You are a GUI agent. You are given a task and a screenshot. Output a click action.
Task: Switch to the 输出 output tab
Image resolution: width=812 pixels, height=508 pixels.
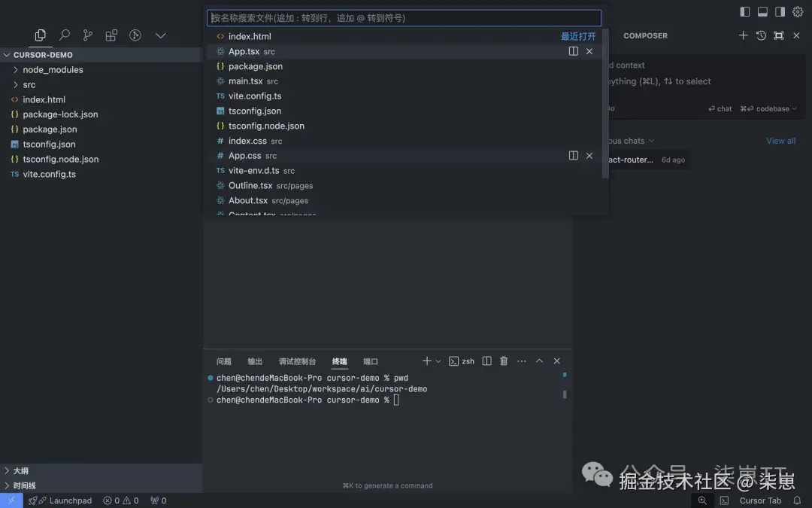coord(255,361)
